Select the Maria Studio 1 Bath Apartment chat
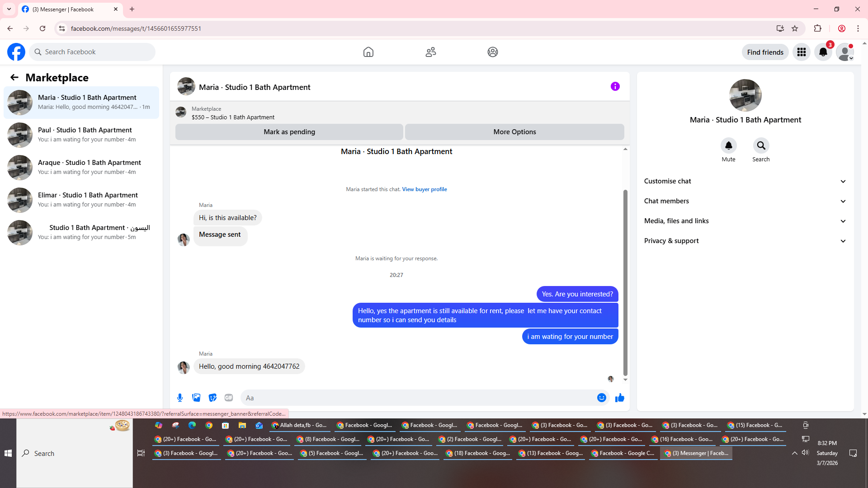The height and width of the screenshot is (488, 868). 81,103
